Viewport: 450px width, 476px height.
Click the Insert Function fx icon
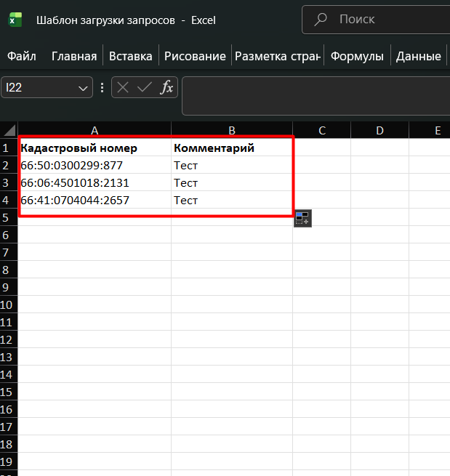166,87
